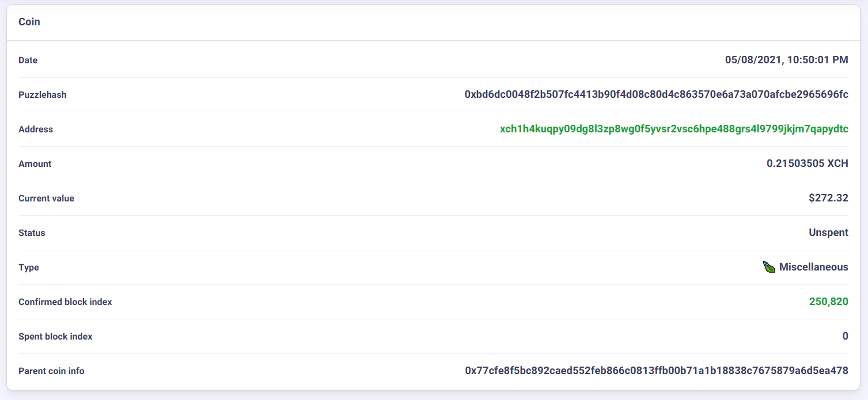This screenshot has height=400, width=868.
Task: Click the Status row label
Action: click(31, 233)
